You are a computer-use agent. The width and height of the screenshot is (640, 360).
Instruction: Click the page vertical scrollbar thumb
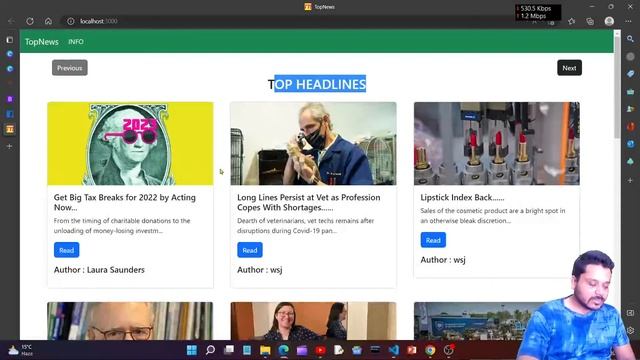click(x=617, y=88)
